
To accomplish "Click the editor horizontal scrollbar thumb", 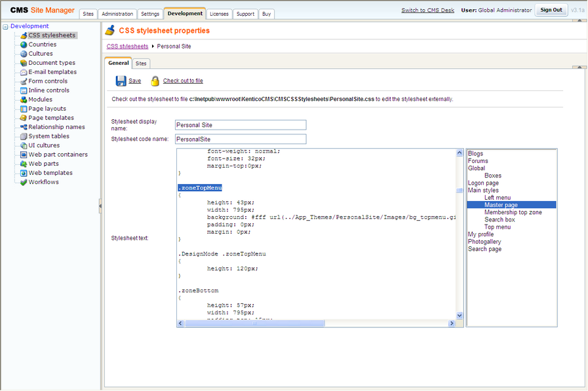I will point(254,323).
